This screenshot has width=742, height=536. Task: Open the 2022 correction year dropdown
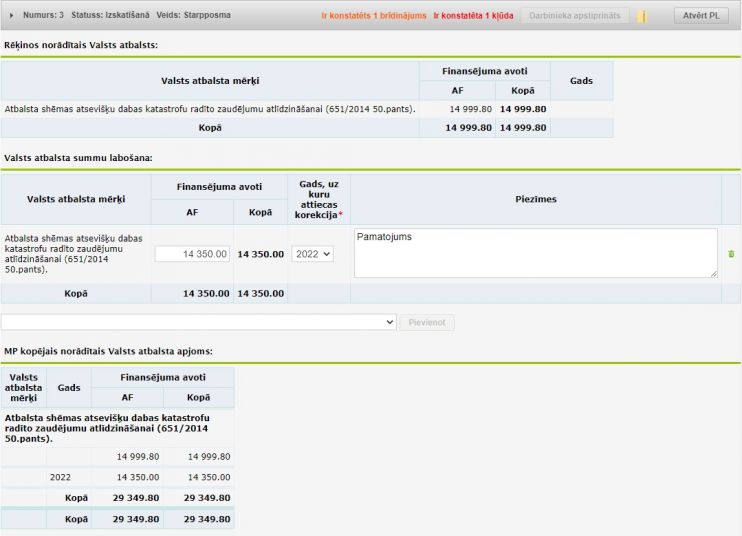tap(312, 254)
